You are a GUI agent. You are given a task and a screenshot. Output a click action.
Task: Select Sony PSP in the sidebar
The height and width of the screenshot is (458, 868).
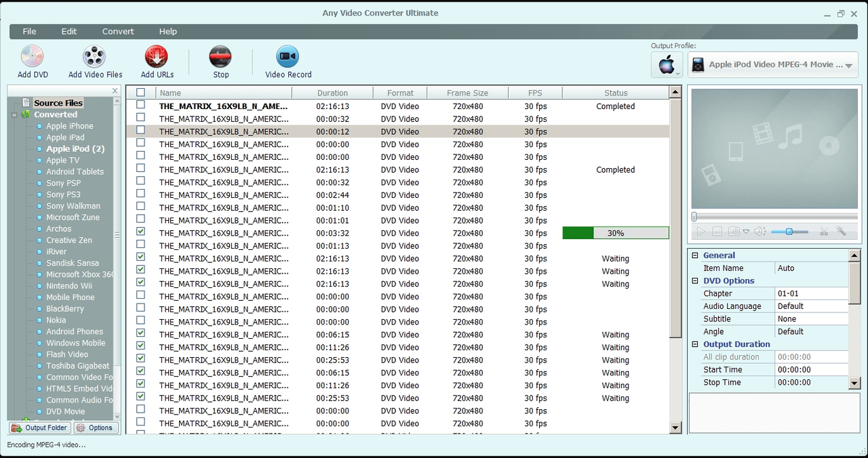(63, 183)
